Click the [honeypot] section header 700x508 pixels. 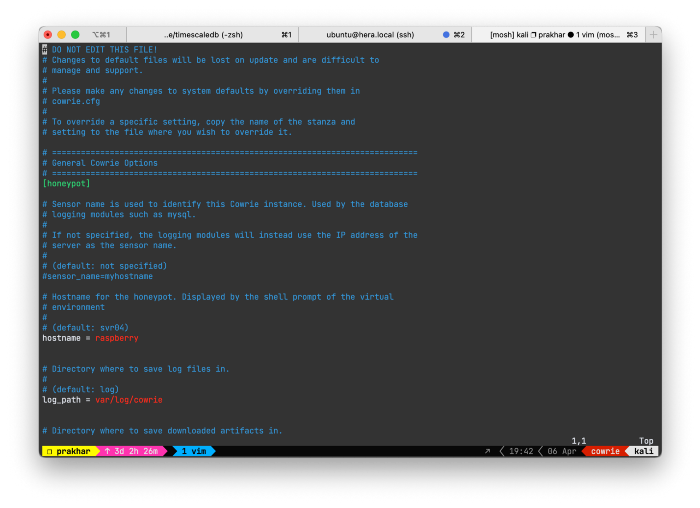click(x=67, y=183)
